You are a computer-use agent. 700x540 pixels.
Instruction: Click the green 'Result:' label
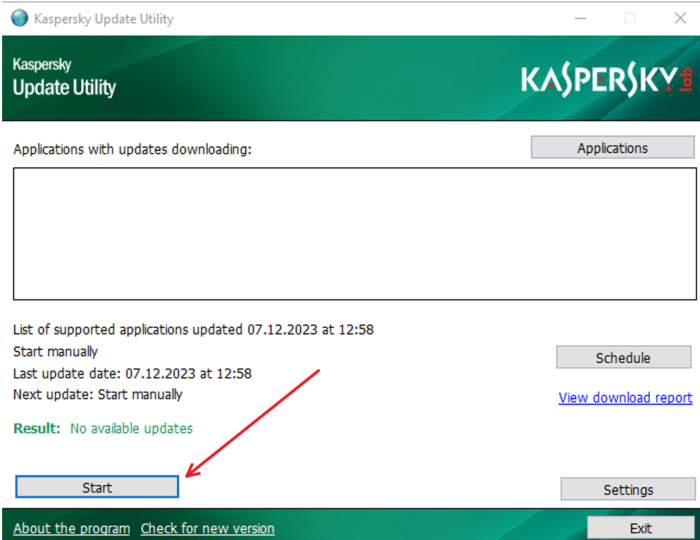pos(37,428)
